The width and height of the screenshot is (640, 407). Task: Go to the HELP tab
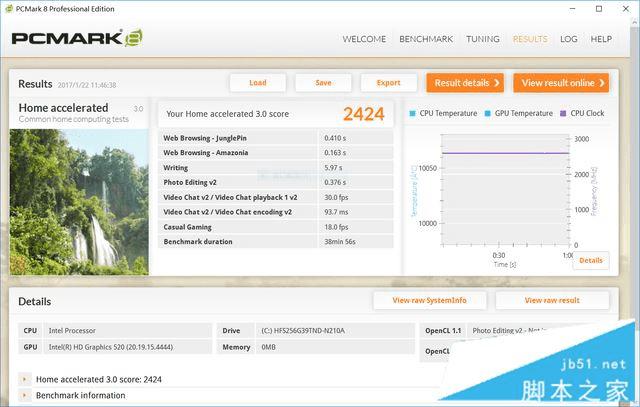[x=601, y=39]
